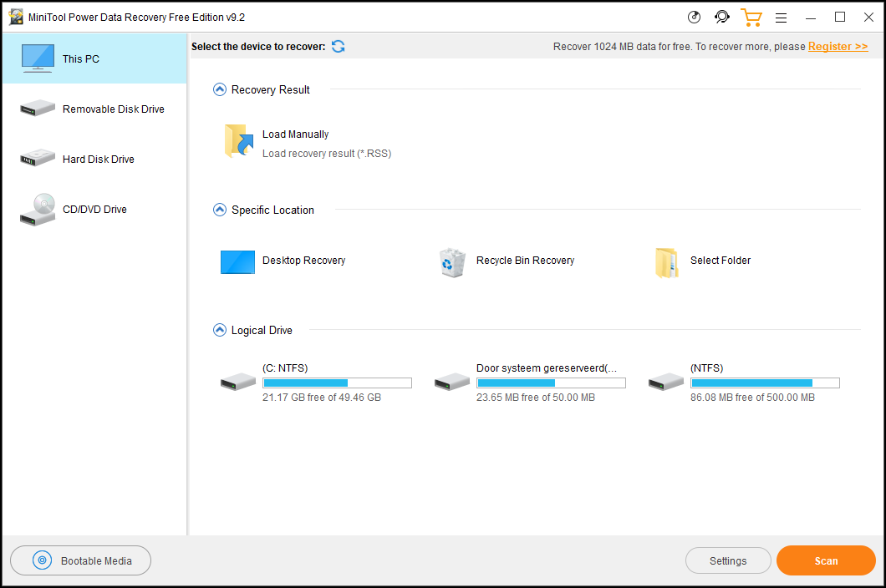Collapse the Specific Location section
Viewport: 886px width, 588px height.
pyautogui.click(x=220, y=210)
